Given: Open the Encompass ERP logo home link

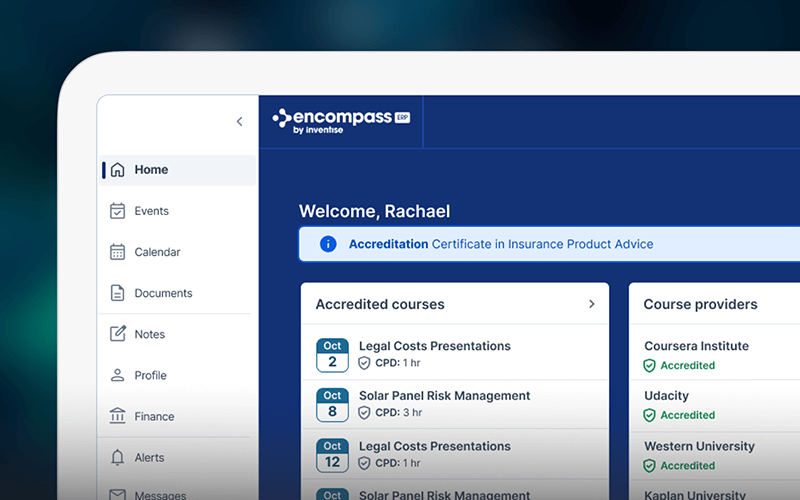Looking at the screenshot, I should click(x=340, y=121).
